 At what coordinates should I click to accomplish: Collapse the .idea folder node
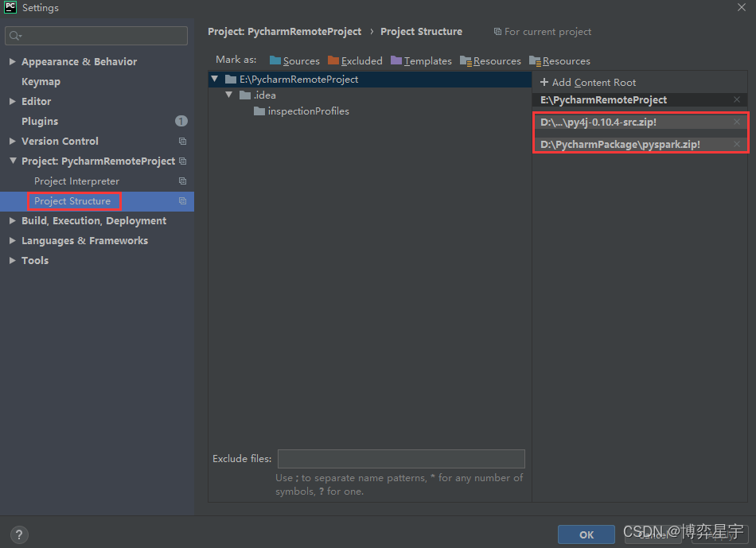pos(229,95)
